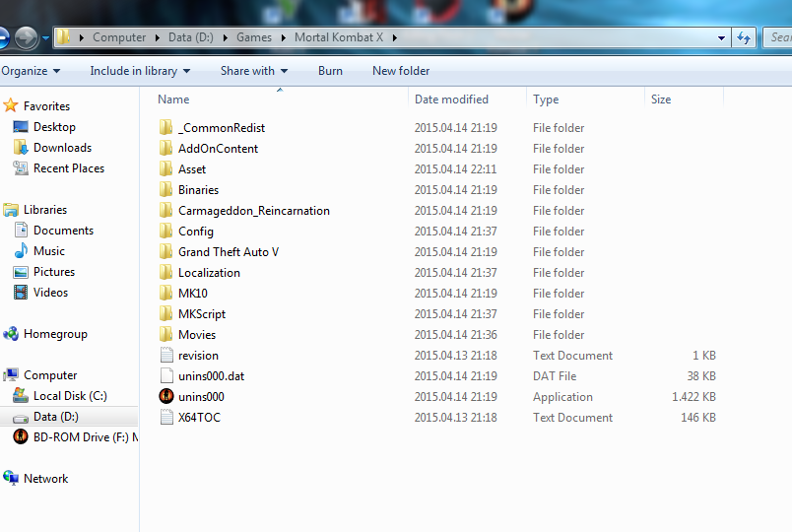Click the Refresh button beside address bar
This screenshot has width=792, height=532.
(x=744, y=37)
